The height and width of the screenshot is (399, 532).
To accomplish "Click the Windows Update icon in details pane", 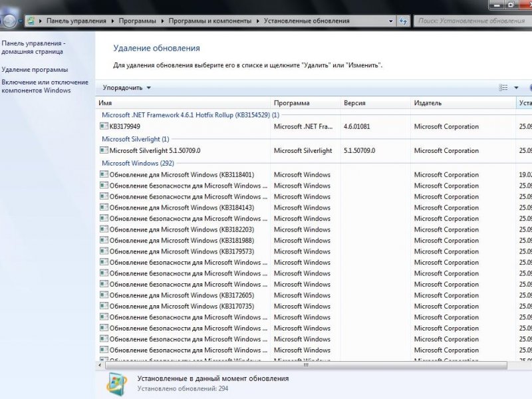I will click(116, 384).
